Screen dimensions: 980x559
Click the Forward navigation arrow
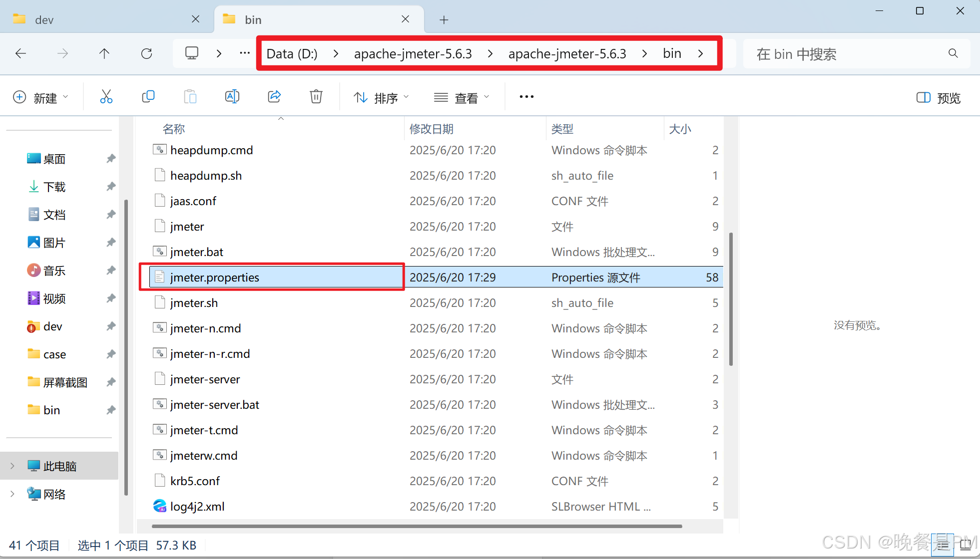[62, 53]
